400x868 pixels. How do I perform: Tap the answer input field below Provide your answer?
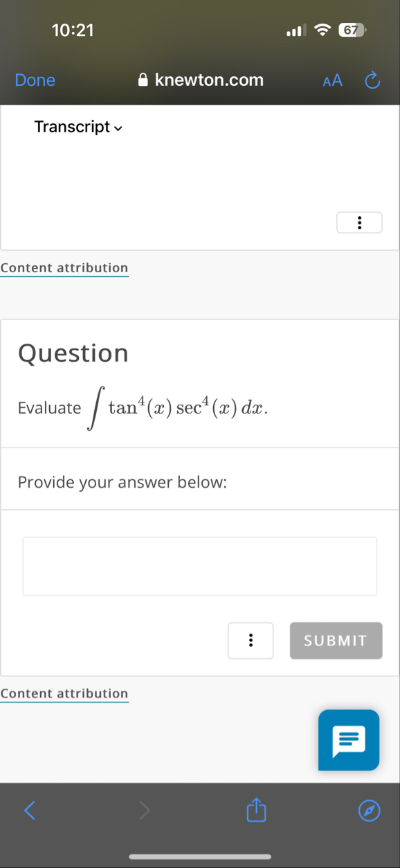[x=200, y=566]
